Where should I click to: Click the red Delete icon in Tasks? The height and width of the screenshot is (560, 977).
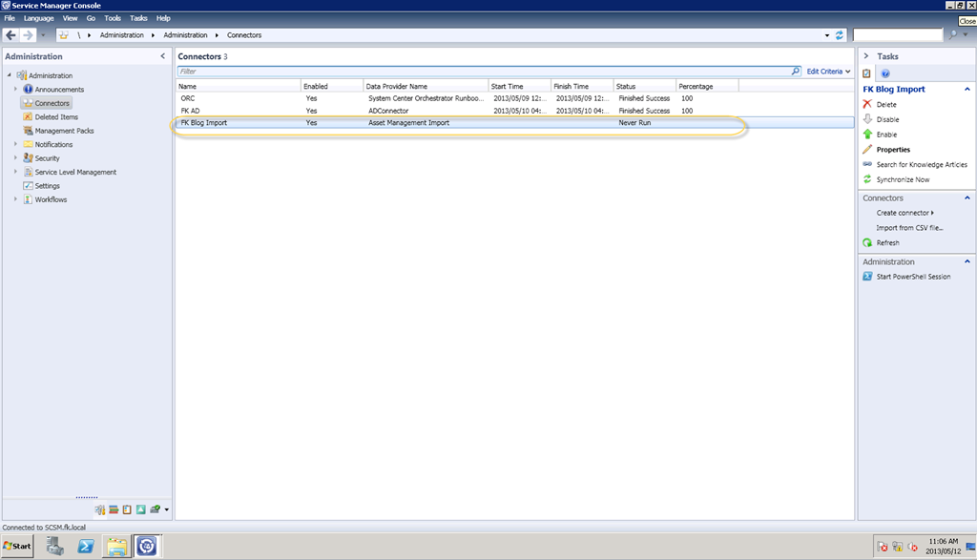click(x=867, y=104)
